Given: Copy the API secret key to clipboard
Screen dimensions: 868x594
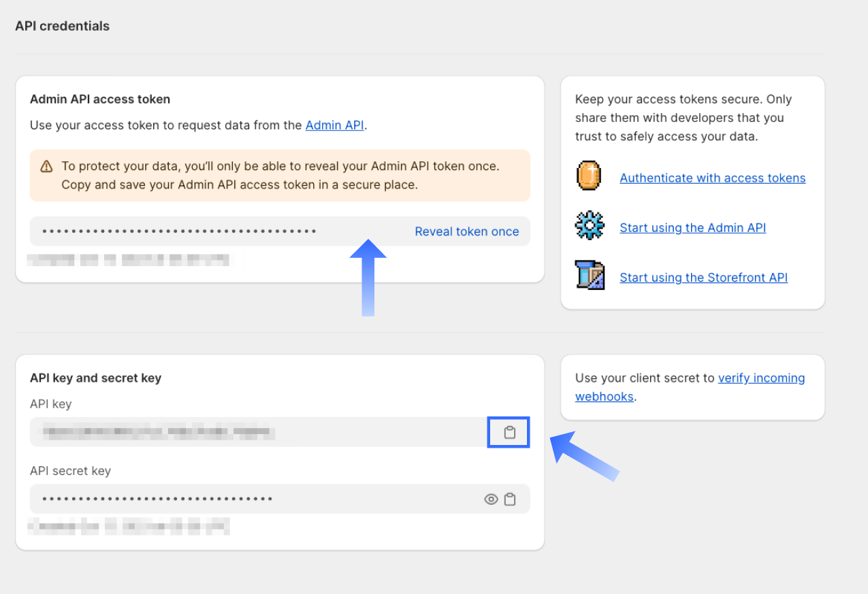Looking at the screenshot, I should (510, 499).
